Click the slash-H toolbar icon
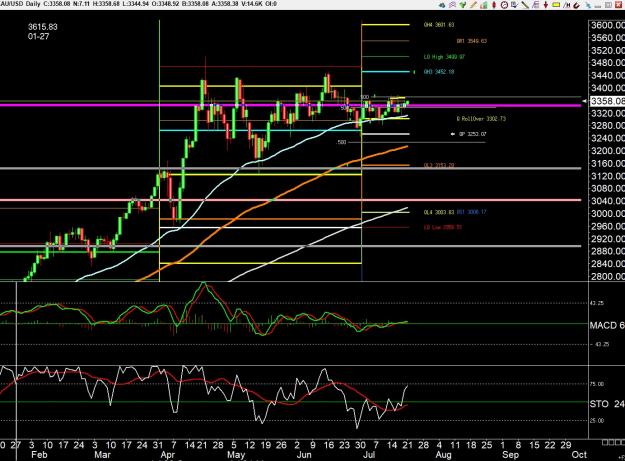This screenshot has height=461, width=625. [x=566, y=5]
